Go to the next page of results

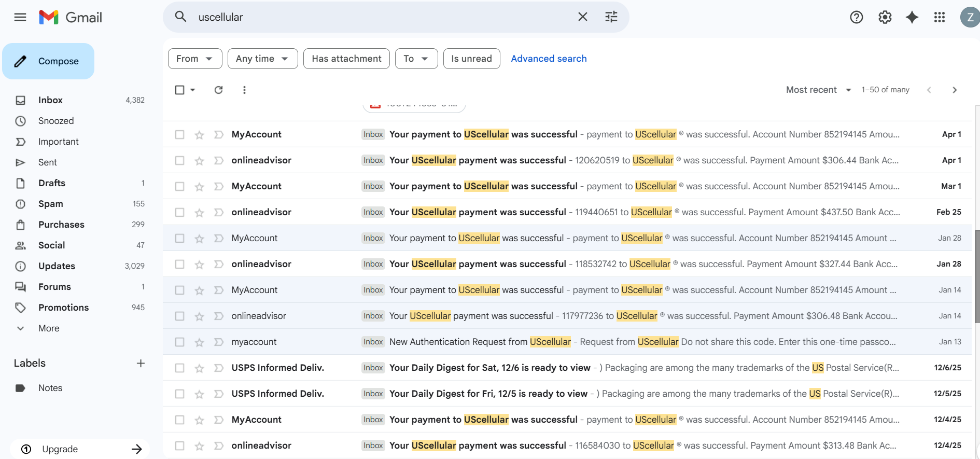[955, 90]
